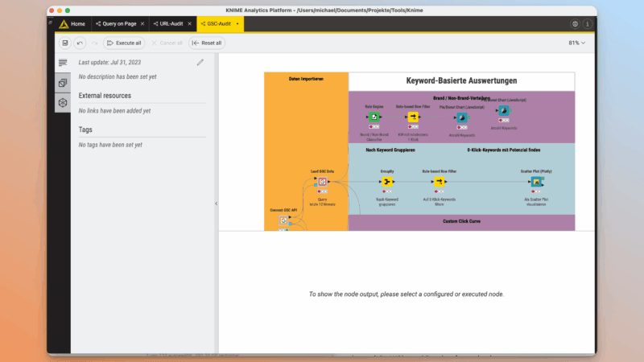Open the 81% zoom dropdown

pos(576,43)
